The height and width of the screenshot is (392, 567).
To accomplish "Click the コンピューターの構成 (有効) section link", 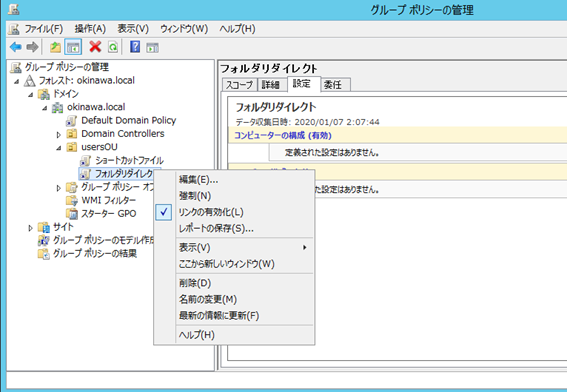I will (283, 135).
